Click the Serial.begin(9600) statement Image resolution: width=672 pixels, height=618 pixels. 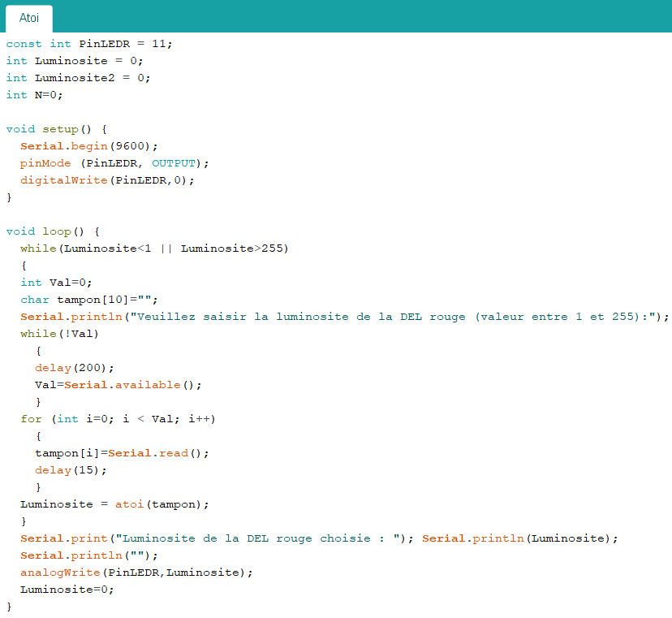84,146
